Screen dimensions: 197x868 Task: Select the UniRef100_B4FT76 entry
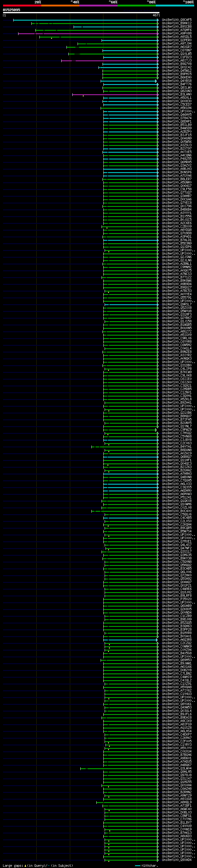[x=177, y=84]
